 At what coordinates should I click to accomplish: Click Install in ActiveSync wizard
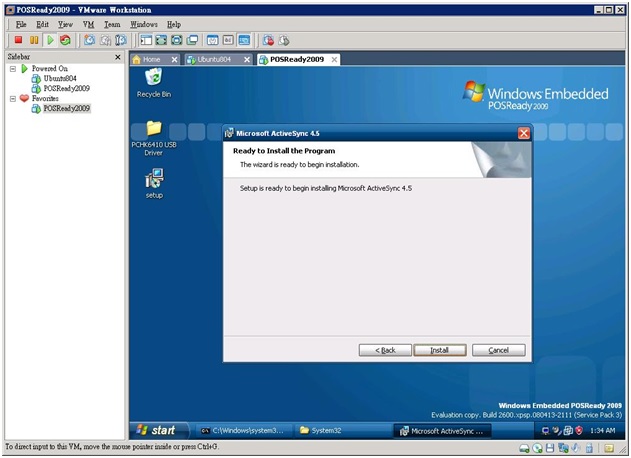point(440,350)
